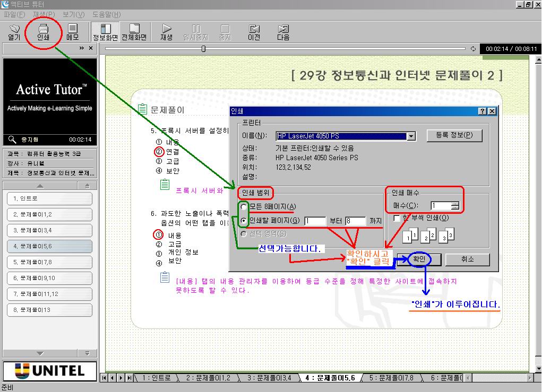542x392 pixels.
Task: Open the 메모 (Memo) tool
Action: coord(73,32)
